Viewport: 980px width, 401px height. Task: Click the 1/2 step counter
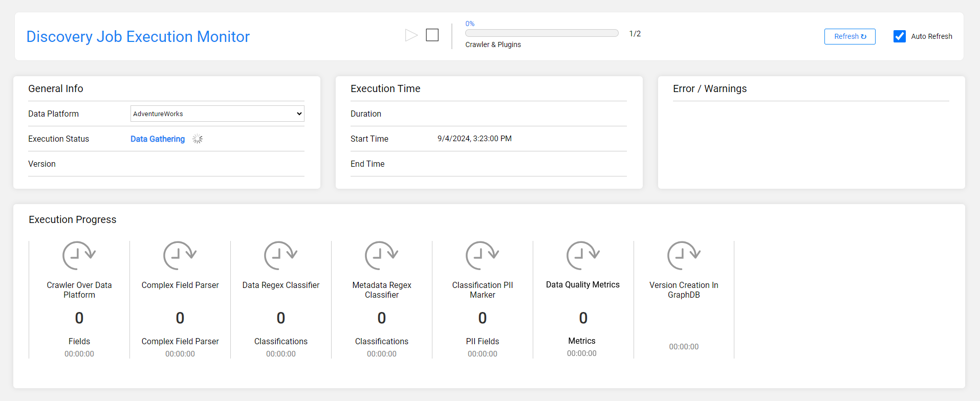click(635, 34)
